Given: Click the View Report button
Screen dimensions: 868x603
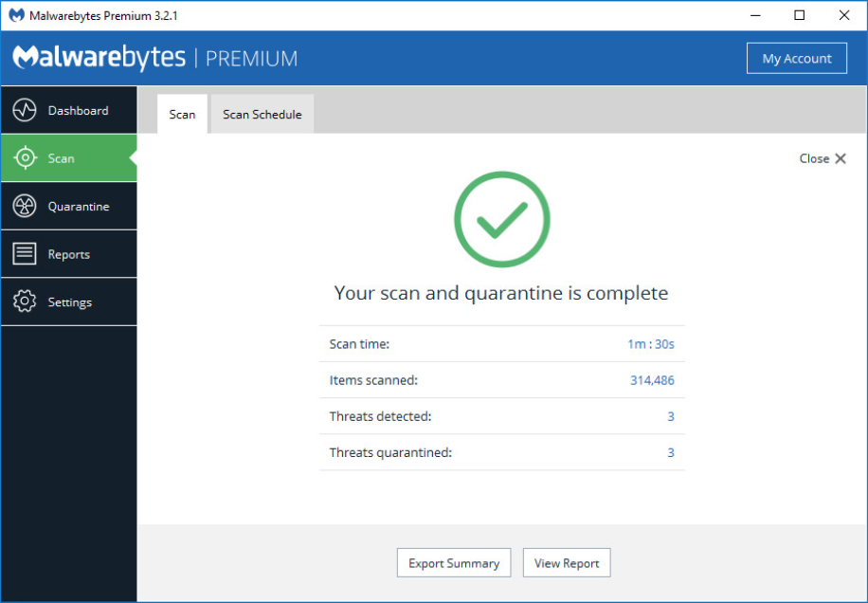Looking at the screenshot, I should [567, 563].
